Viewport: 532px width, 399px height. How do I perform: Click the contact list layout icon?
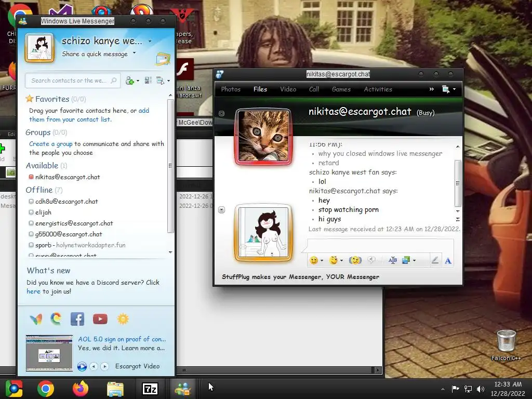point(148,81)
